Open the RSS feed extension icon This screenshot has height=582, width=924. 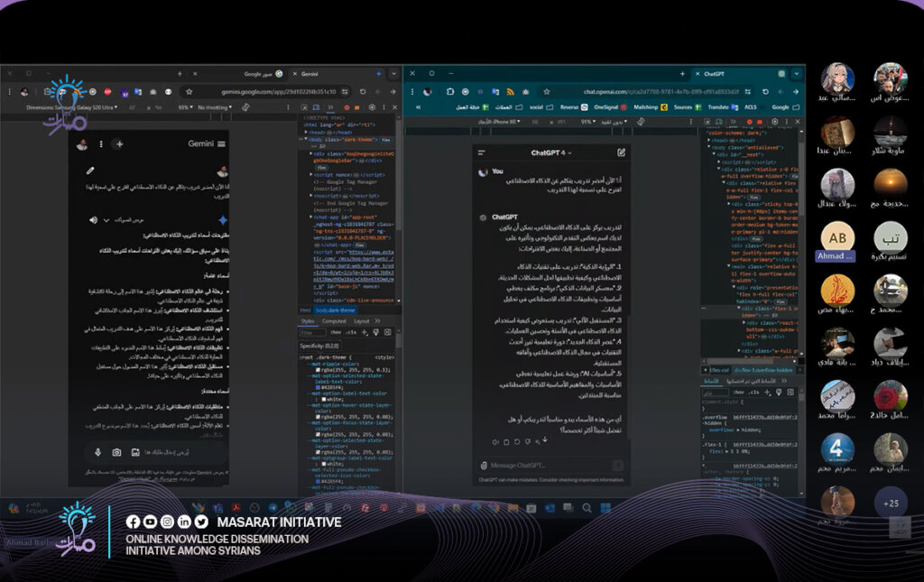pyautogui.click(x=511, y=91)
